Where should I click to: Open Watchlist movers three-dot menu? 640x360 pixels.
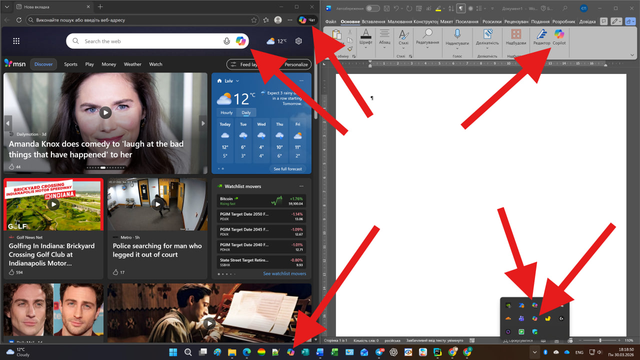[x=302, y=186]
